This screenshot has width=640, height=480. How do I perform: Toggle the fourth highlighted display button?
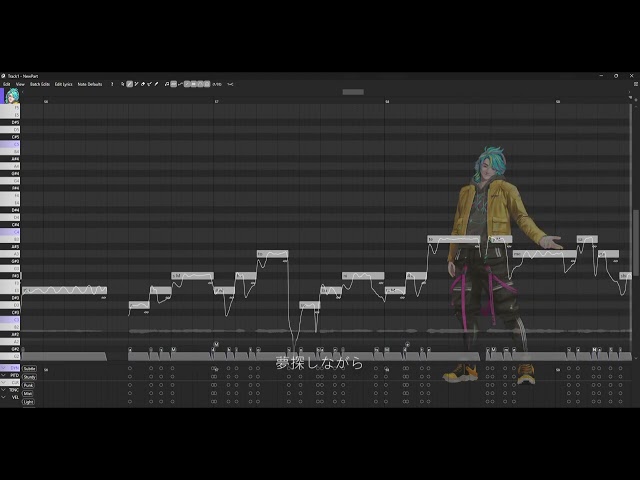coord(207,84)
